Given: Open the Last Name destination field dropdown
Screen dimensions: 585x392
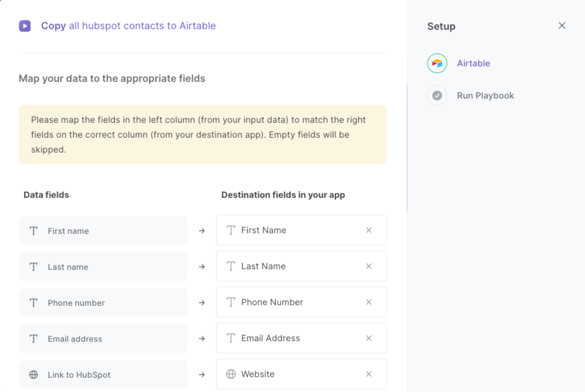Looking at the screenshot, I should [x=301, y=266].
